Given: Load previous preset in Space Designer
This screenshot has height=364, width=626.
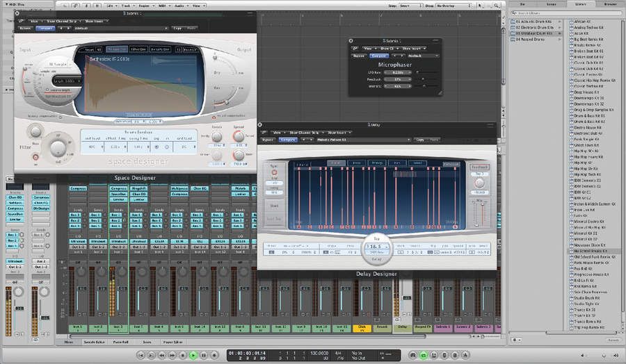Looking at the screenshot, I should [x=61, y=28].
